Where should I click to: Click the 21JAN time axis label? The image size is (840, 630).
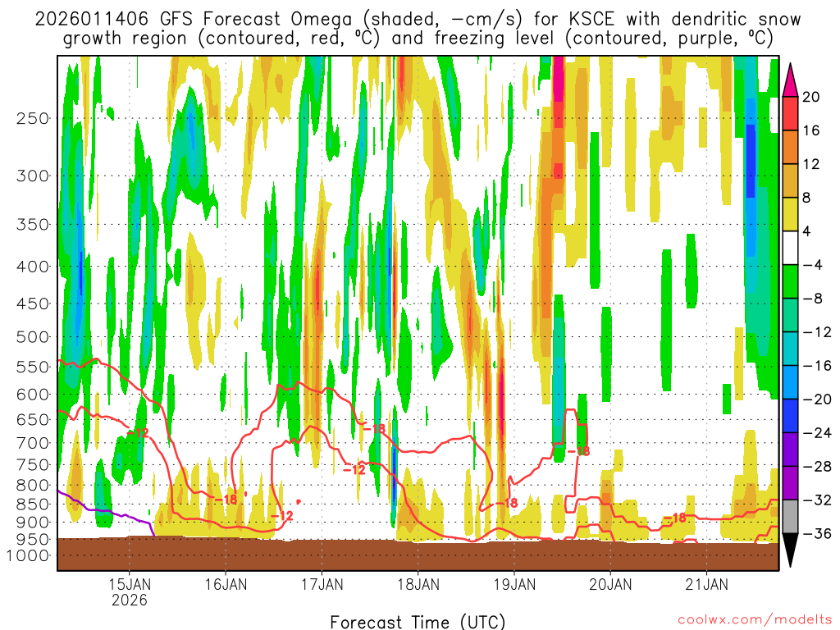point(707,584)
